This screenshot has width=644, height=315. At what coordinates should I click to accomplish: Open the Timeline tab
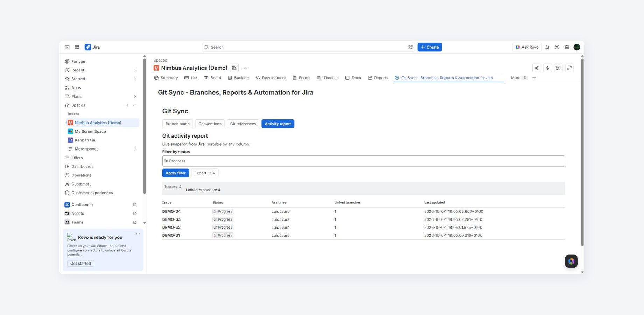tap(328, 78)
